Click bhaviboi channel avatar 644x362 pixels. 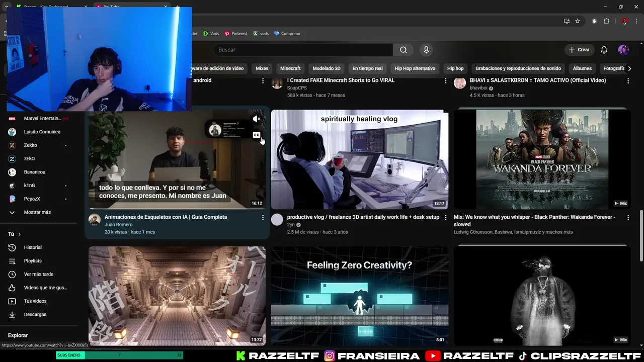coord(460,83)
